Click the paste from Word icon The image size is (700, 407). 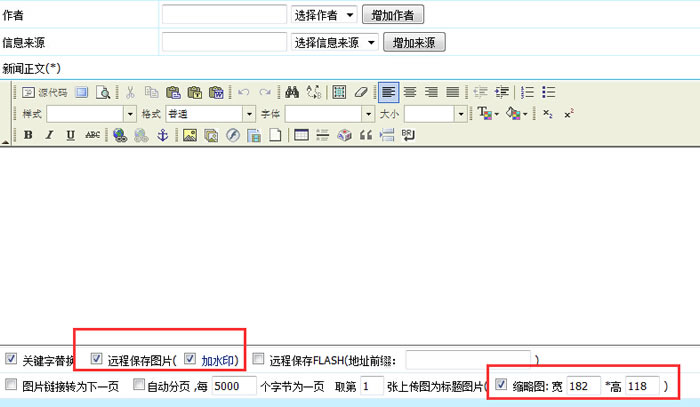(x=216, y=92)
